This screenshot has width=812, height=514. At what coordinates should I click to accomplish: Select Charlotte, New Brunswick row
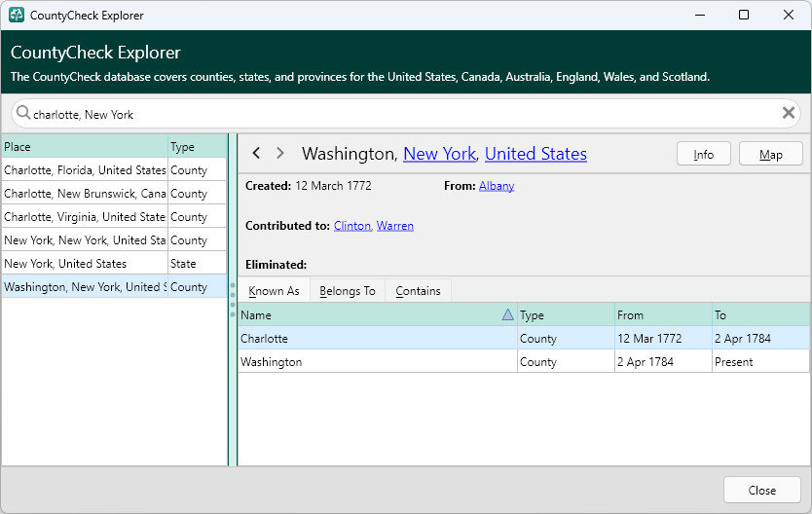click(115, 193)
